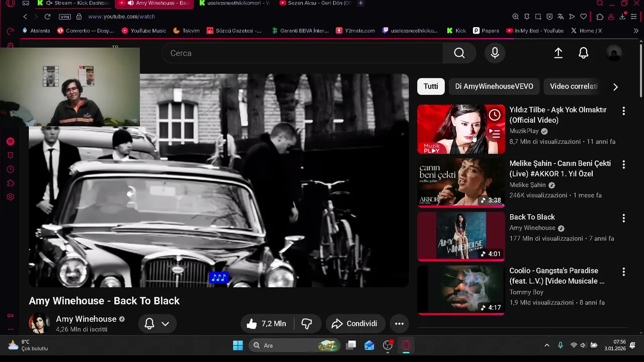Open history clock in Opera sidebar
Image resolution: width=644 pixels, height=362 pixels.
click(x=10, y=169)
